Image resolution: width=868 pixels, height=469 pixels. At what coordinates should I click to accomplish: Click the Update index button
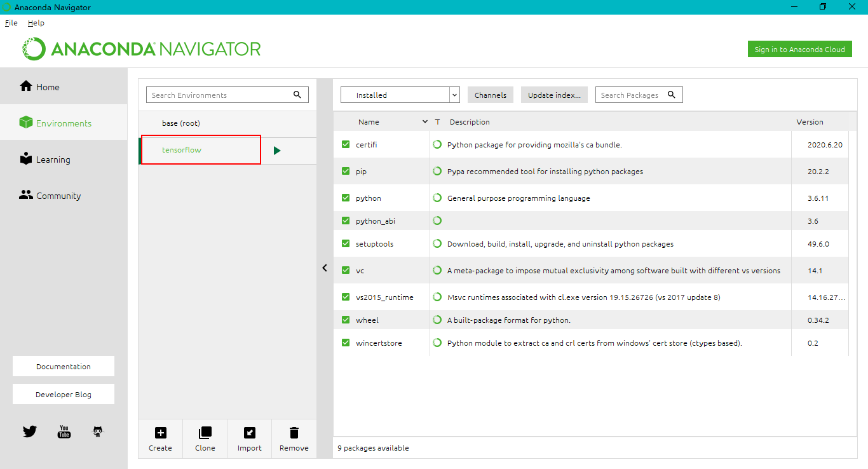point(554,95)
